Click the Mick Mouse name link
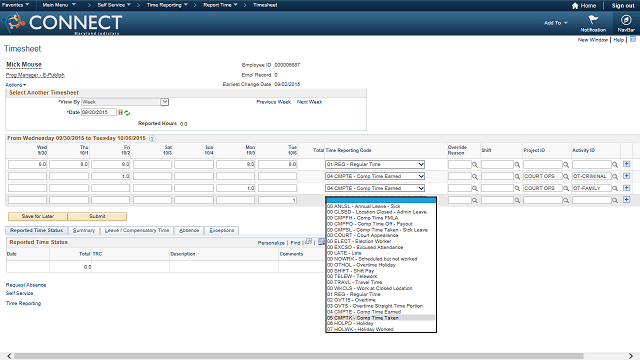This screenshot has width=640, height=360. 24,64
